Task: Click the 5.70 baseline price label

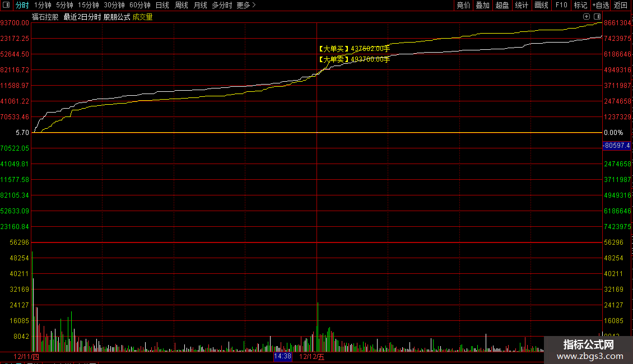Action: 22,133
